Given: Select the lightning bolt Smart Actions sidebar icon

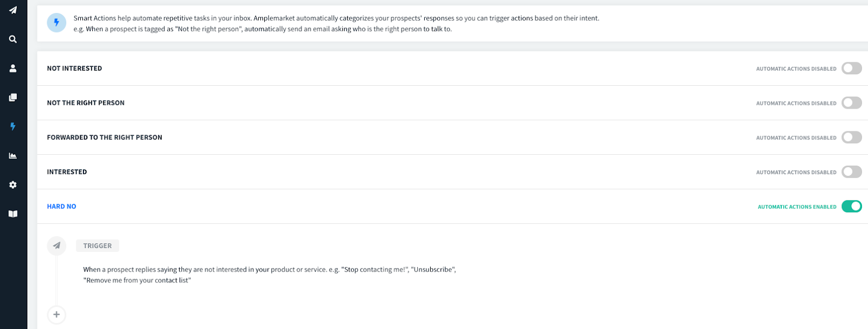Looking at the screenshot, I should tap(13, 126).
